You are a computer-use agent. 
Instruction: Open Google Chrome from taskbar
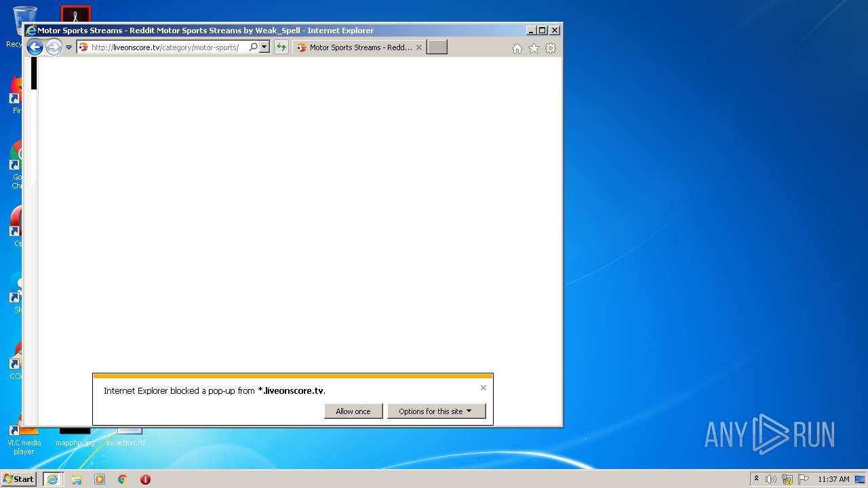pos(123,479)
